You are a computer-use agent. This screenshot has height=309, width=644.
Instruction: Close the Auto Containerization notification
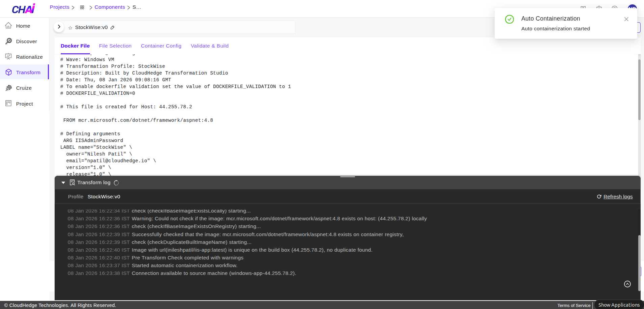tap(626, 19)
